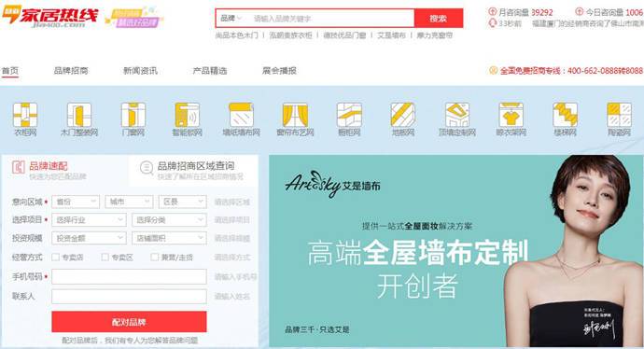Click the red 搜索 search button

pos(439,18)
